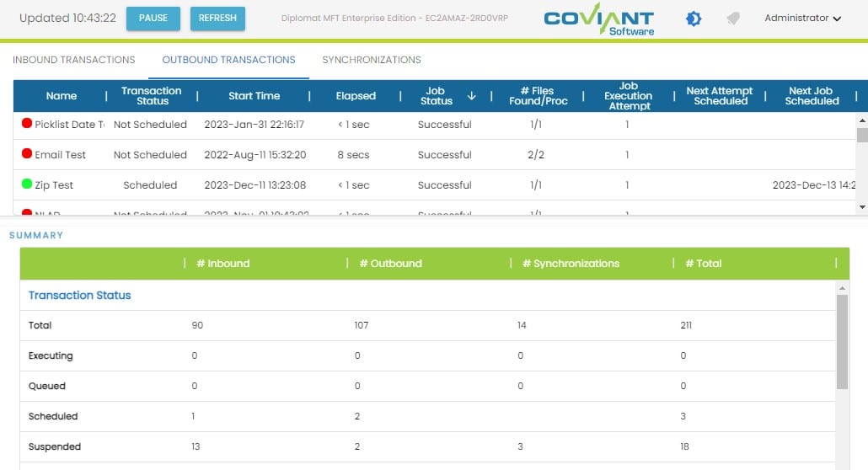Click the # Inbound summary column header
868x470 pixels.
point(223,264)
